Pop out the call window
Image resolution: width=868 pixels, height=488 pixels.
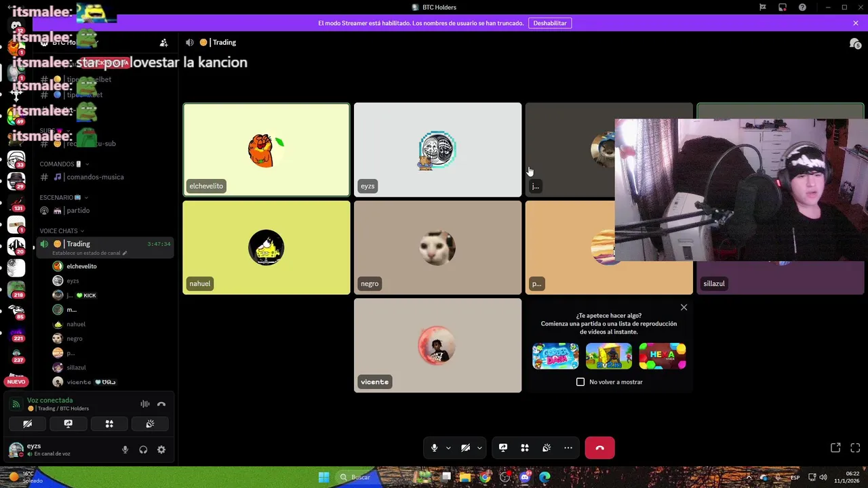(x=835, y=448)
